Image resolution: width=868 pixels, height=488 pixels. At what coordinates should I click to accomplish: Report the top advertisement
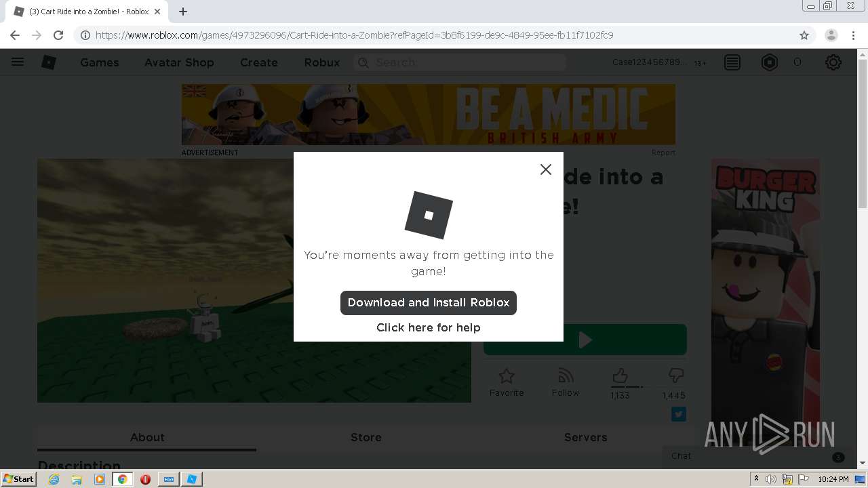point(663,152)
